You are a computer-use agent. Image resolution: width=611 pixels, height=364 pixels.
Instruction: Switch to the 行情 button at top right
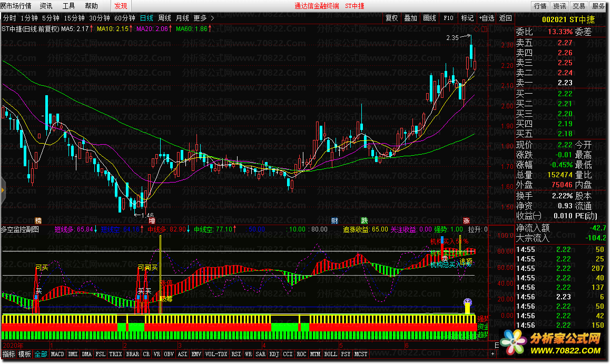pyautogui.click(x=540, y=6)
